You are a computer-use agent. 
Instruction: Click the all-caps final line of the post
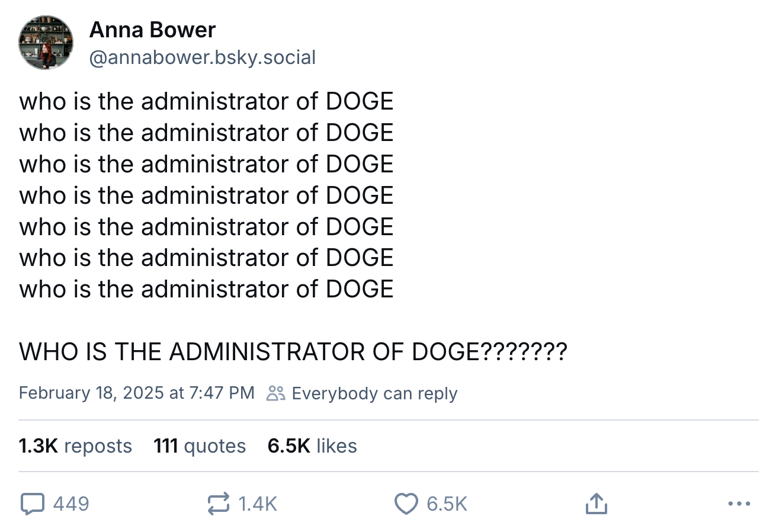[293, 352]
